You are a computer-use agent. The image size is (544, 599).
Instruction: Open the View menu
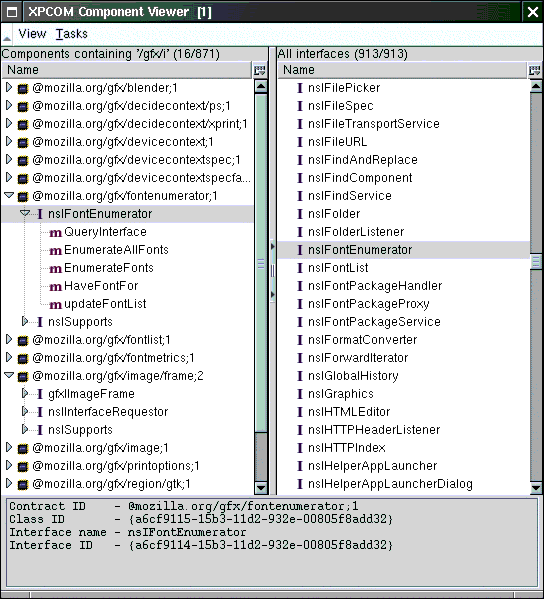coord(32,34)
